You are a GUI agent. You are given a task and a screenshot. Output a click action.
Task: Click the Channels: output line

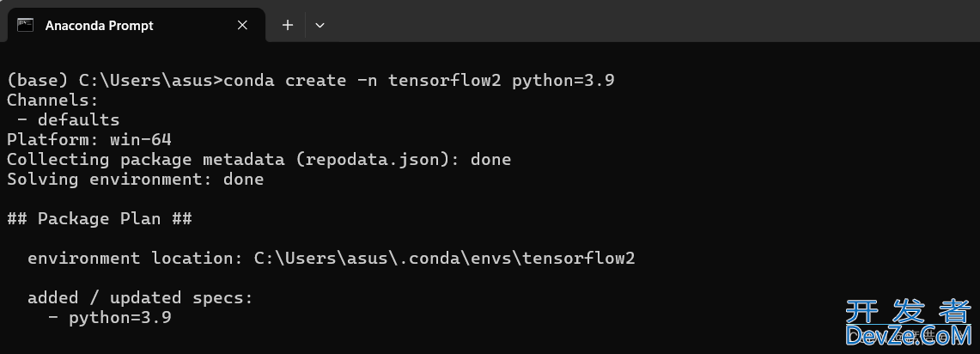52,100
